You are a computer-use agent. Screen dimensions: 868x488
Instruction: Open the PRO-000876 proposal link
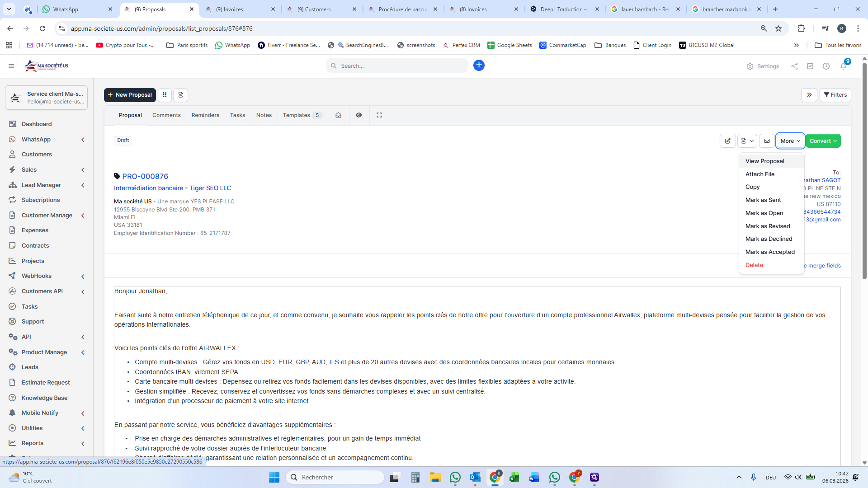point(145,176)
